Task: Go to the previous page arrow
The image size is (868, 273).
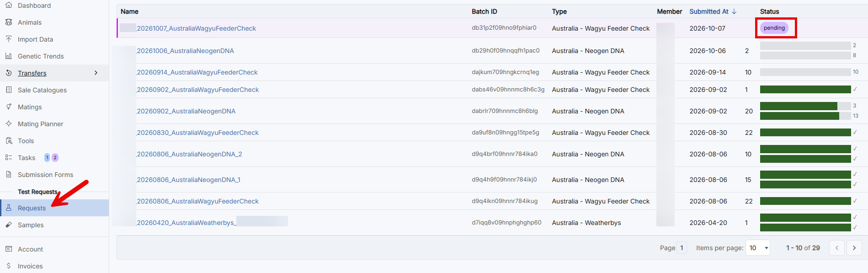Action: (x=837, y=248)
